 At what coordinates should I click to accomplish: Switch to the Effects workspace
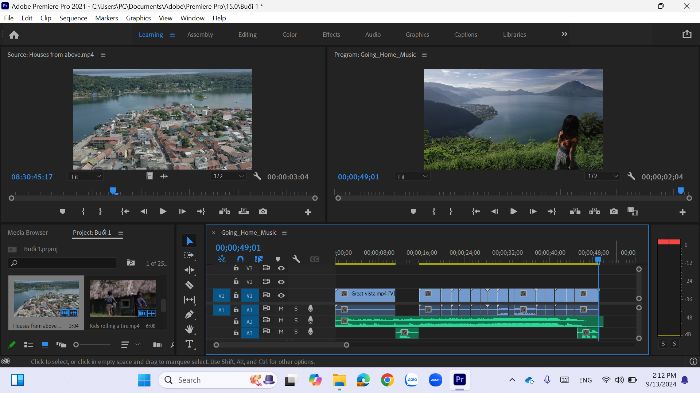pos(331,34)
